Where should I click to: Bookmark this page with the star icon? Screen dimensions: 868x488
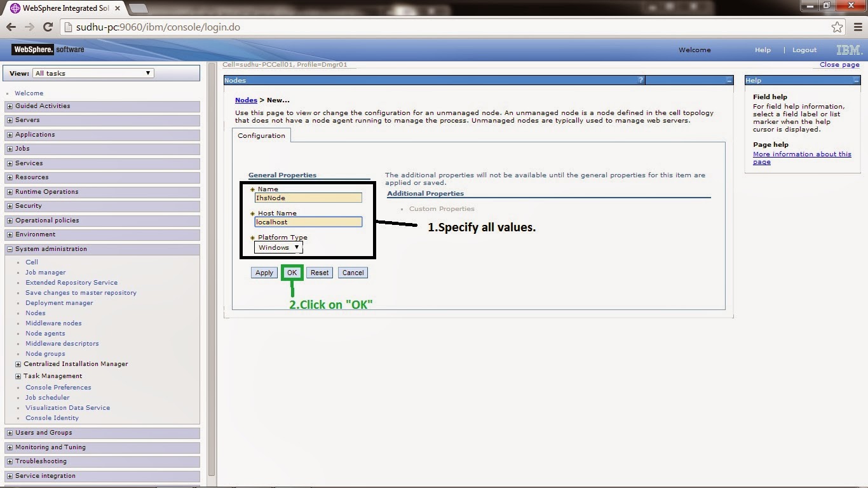click(837, 27)
